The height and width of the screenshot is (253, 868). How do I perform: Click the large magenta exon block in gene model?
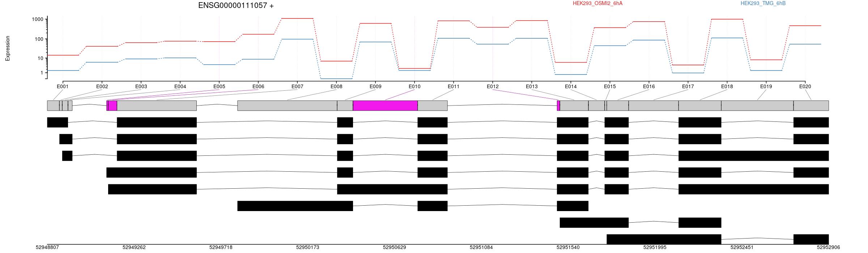(x=385, y=106)
